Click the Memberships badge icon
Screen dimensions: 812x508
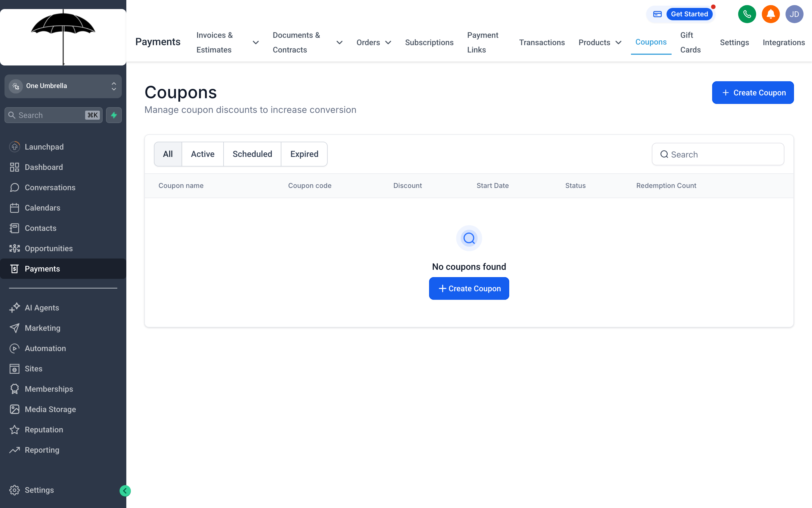pyautogui.click(x=14, y=389)
